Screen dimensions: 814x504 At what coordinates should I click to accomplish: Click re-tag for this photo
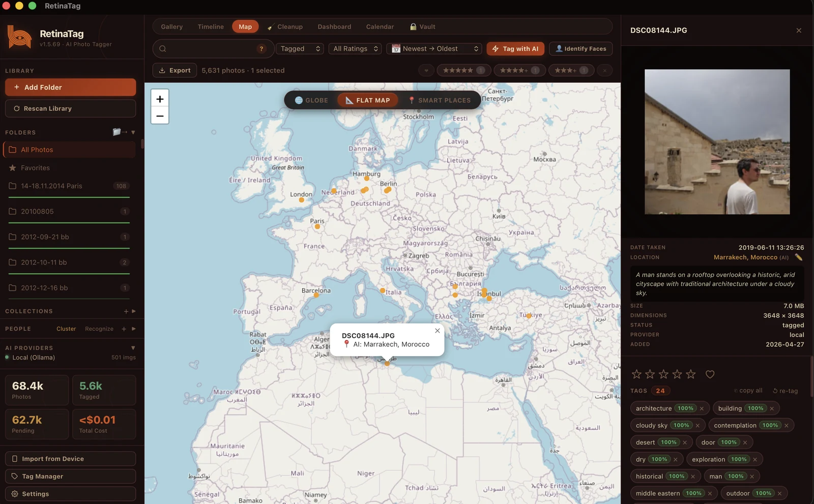tap(786, 391)
